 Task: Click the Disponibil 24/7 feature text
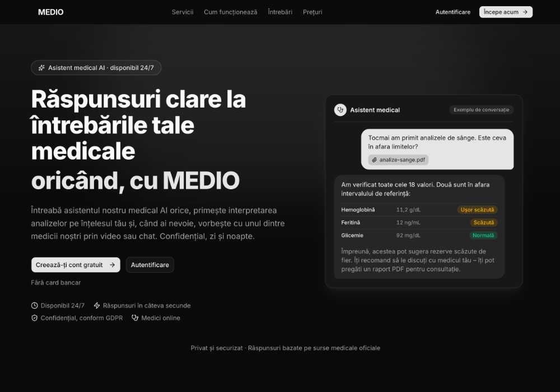(x=63, y=306)
